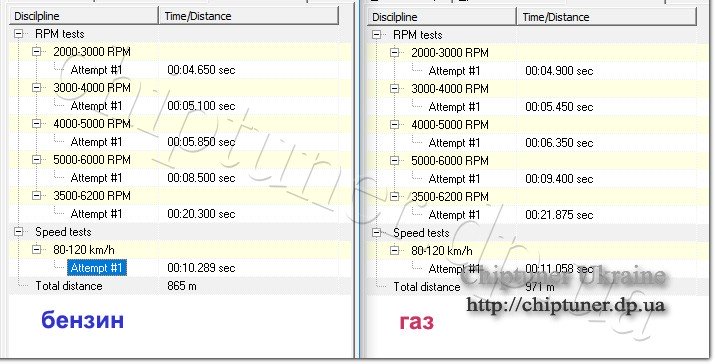Select Attempt #1 under 3000-4000 RPM, right panel

point(455,107)
